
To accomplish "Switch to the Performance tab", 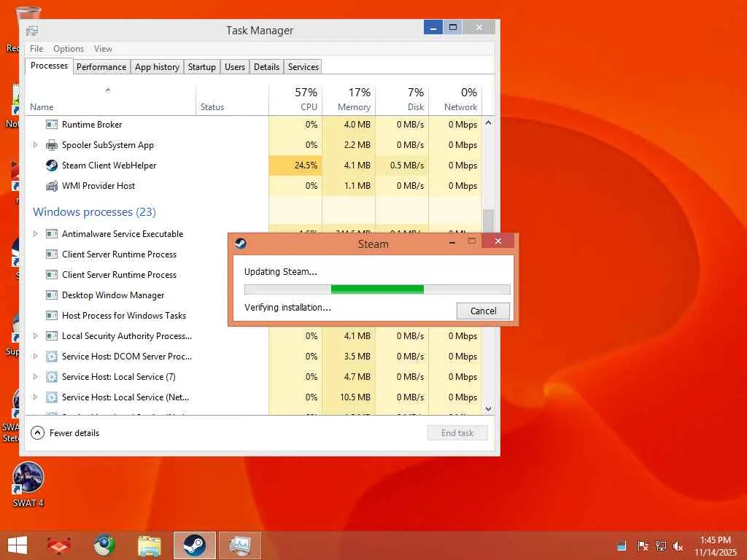I will 101,67.
